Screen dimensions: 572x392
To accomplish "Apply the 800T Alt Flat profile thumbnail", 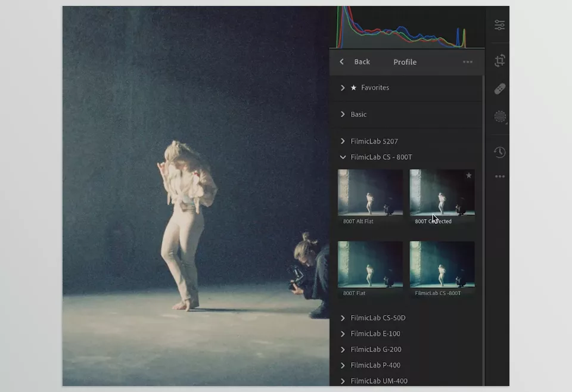I will pos(370,192).
